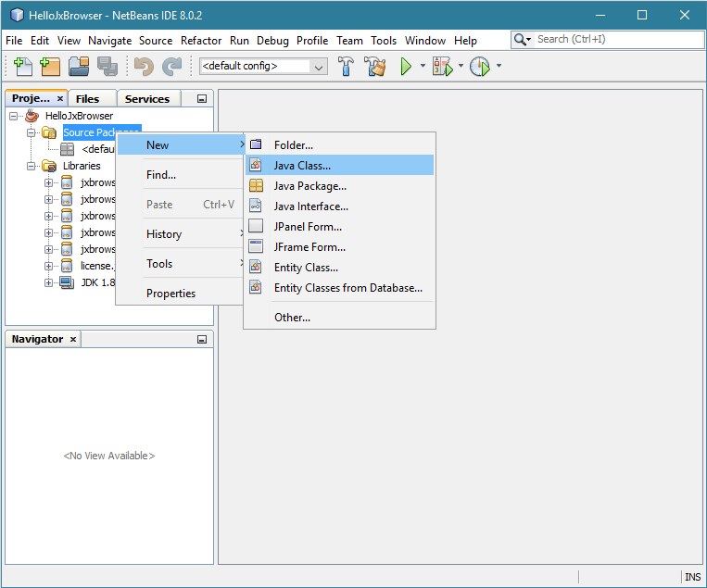Choose Find... in context menu
The height and width of the screenshot is (588, 707).
point(181,175)
